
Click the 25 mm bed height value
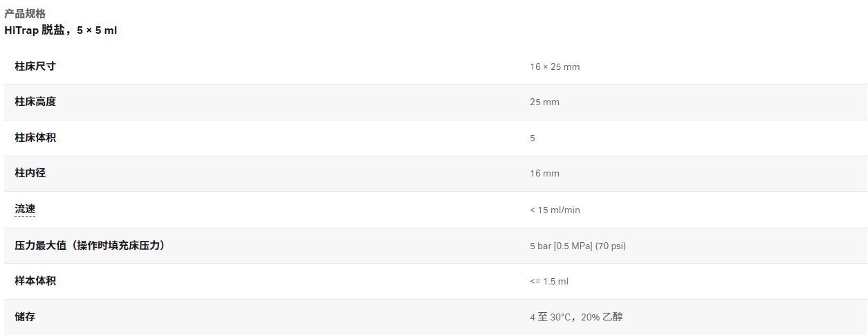544,102
